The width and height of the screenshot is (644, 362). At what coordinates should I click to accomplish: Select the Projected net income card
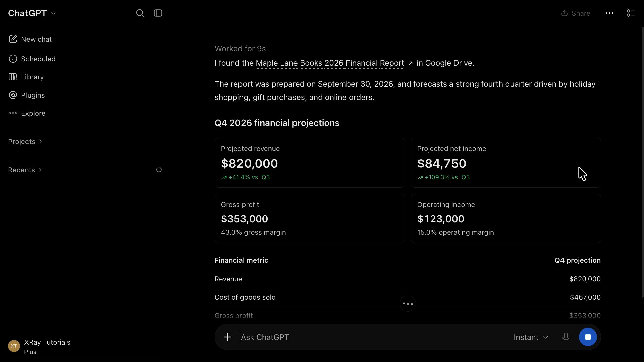[x=506, y=163]
